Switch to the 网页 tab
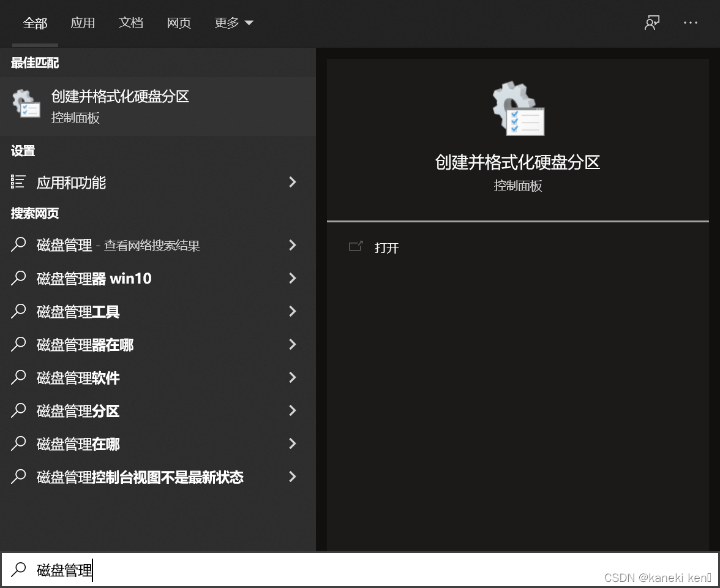The width and height of the screenshot is (720, 588). point(179,23)
